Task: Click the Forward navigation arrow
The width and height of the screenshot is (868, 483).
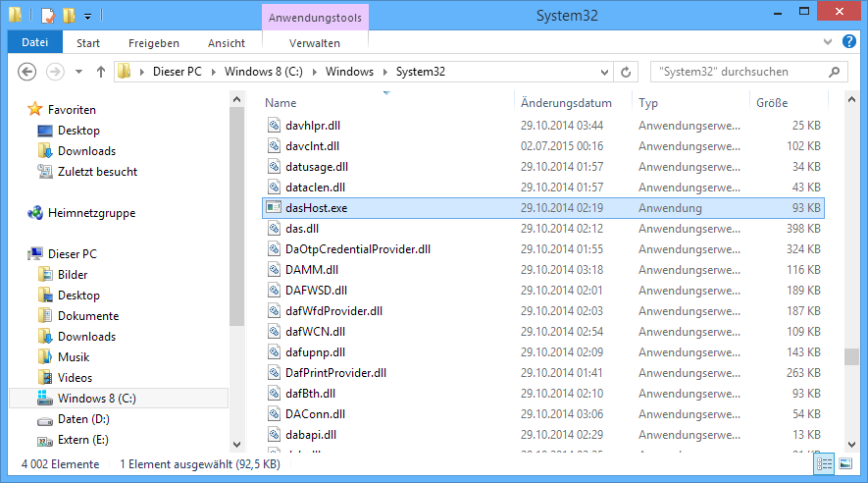Action: click(x=55, y=72)
